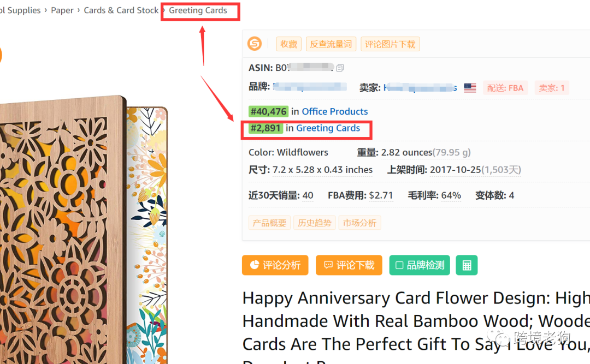Click 评论下载 comment download button
The width and height of the screenshot is (590, 364).
[x=349, y=265]
